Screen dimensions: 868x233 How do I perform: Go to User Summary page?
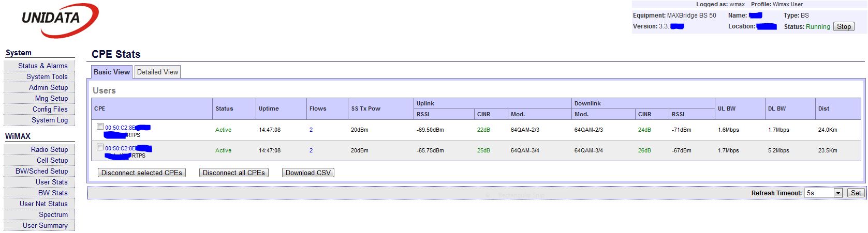(45, 225)
